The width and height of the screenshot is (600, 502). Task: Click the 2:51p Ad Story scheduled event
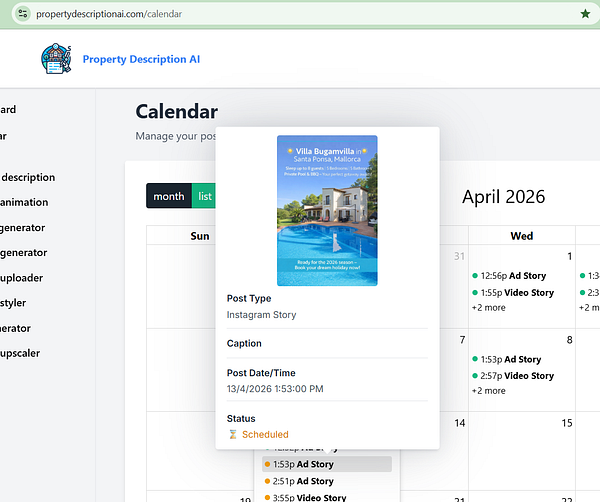point(299,481)
